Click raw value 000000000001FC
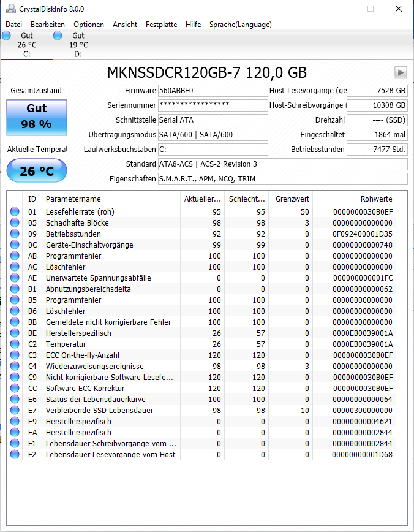Viewport: 414px width, 532px height. (x=363, y=278)
